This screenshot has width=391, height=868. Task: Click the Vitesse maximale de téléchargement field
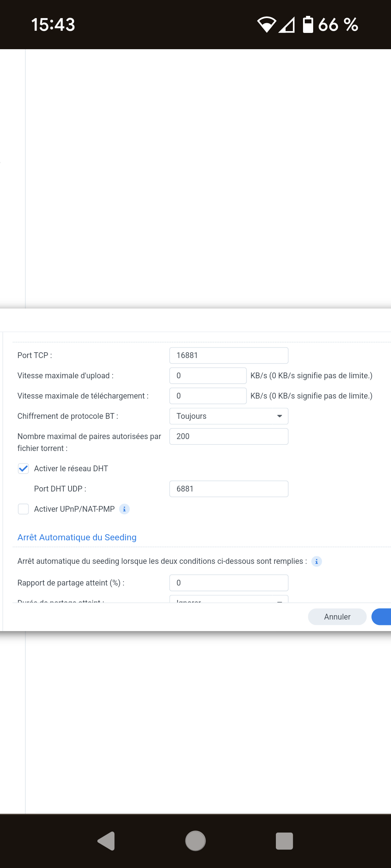(x=208, y=396)
